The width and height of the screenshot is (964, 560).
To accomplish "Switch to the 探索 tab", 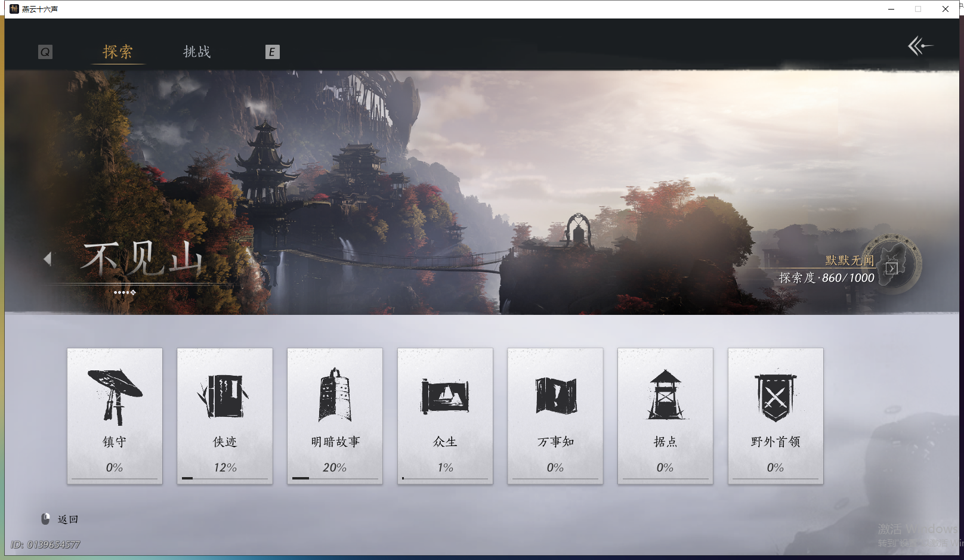I will click(117, 52).
